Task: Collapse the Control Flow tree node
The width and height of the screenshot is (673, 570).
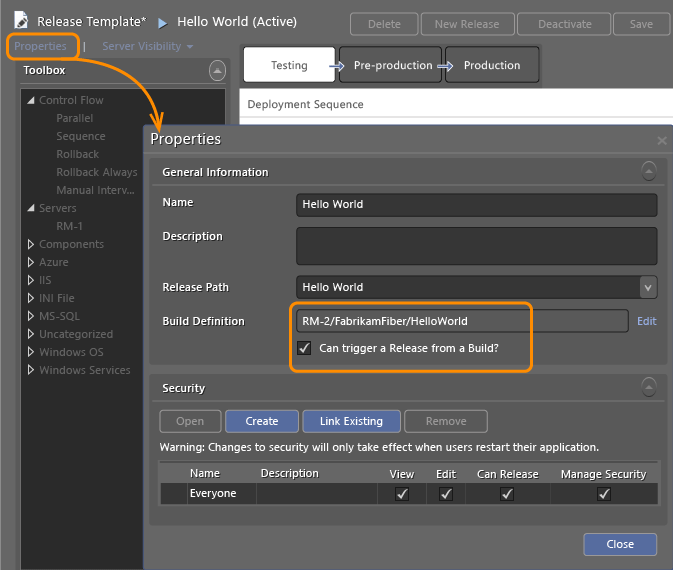Action: [30, 100]
